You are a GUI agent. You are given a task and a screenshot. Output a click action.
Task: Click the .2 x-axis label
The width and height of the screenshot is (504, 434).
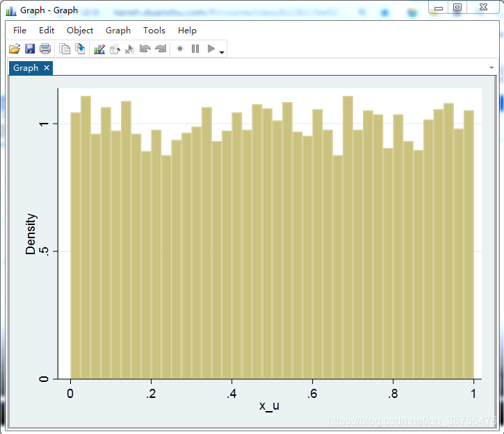point(151,394)
